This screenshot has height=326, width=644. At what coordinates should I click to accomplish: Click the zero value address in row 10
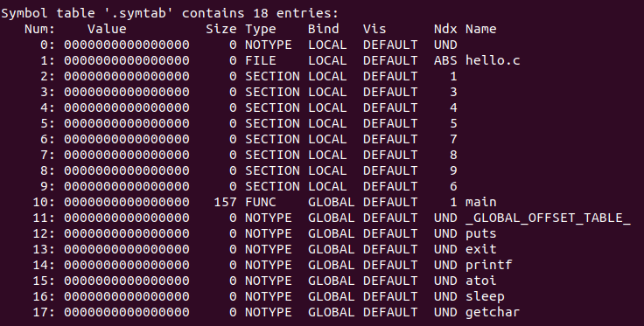coord(127,202)
